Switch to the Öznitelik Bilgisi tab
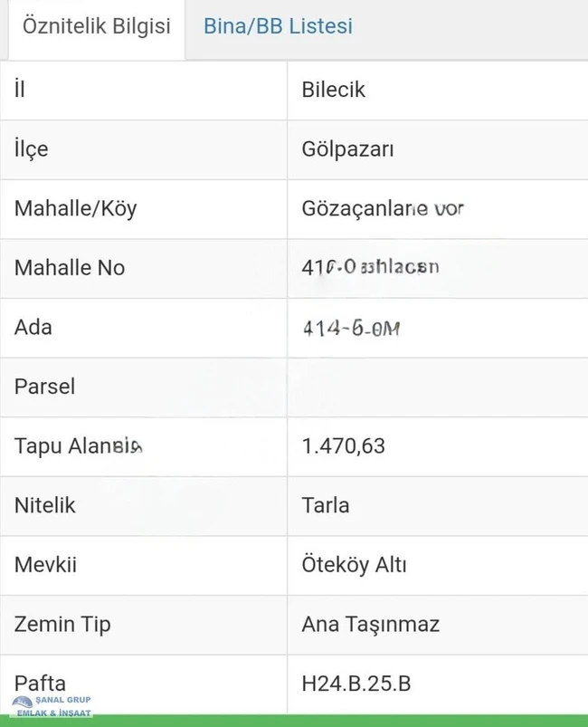The width and height of the screenshot is (588, 727). (96, 26)
